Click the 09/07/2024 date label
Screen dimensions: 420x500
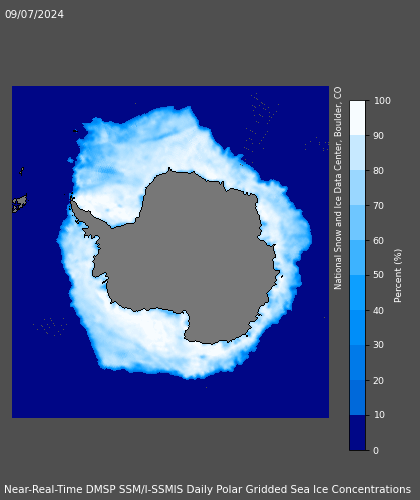coord(34,14)
